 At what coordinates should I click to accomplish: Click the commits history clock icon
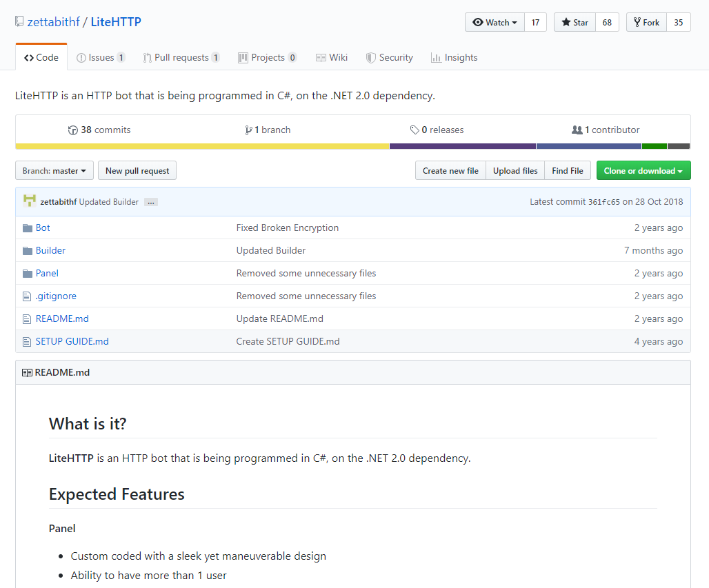73,130
